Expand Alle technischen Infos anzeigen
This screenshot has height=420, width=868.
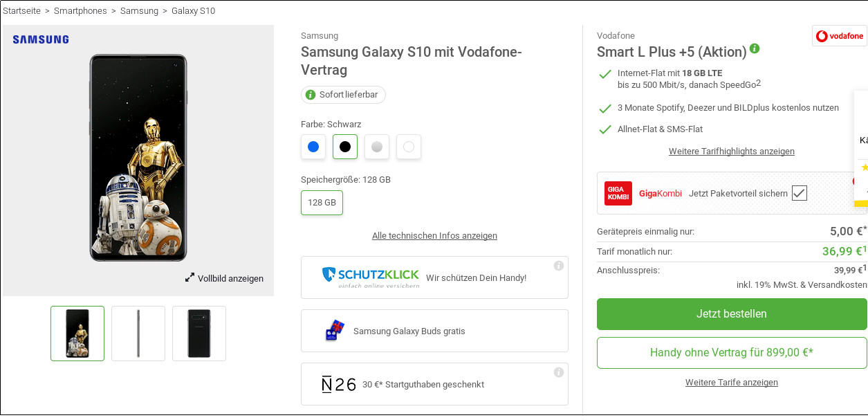434,236
